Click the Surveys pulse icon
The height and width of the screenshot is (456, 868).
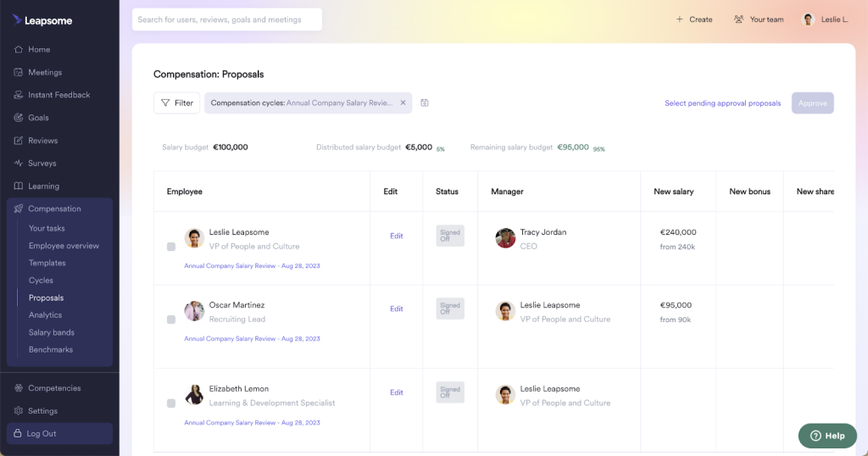click(x=19, y=164)
